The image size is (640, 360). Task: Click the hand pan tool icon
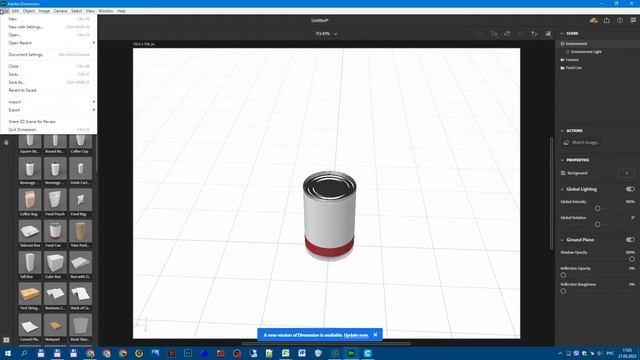(6, 142)
